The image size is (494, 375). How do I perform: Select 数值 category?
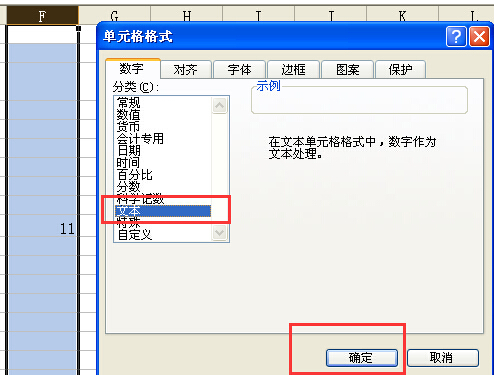point(129,115)
